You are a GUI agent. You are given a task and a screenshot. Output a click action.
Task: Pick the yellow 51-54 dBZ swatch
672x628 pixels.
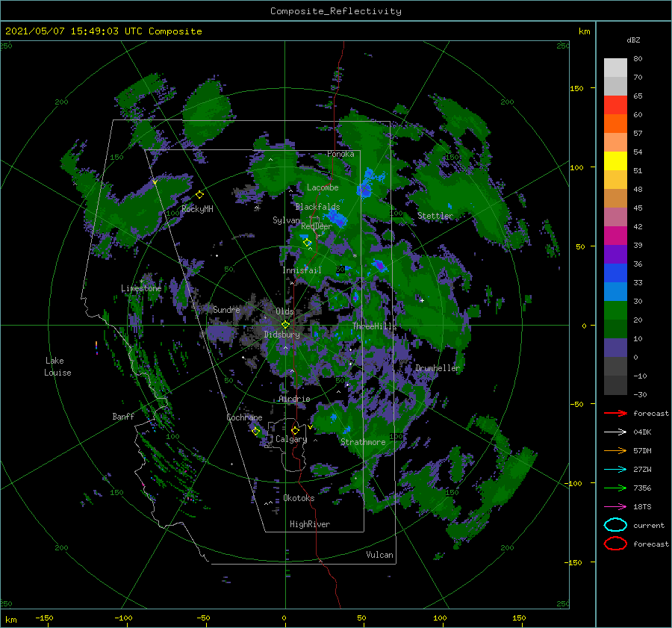pos(615,161)
